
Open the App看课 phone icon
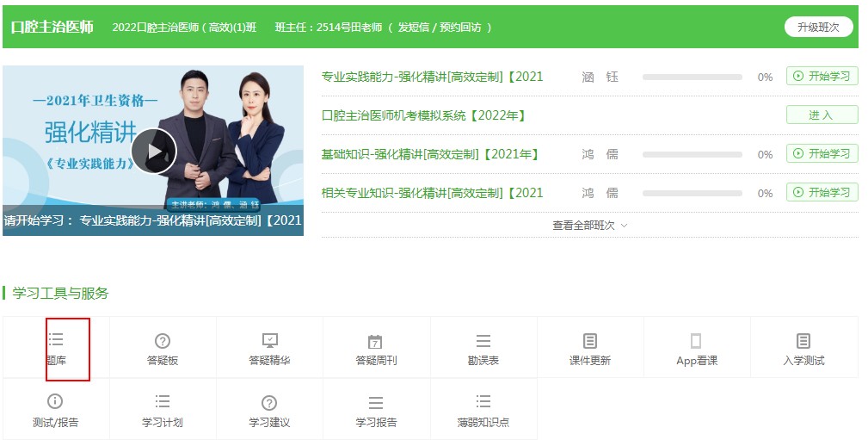click(x=696, y=341)
